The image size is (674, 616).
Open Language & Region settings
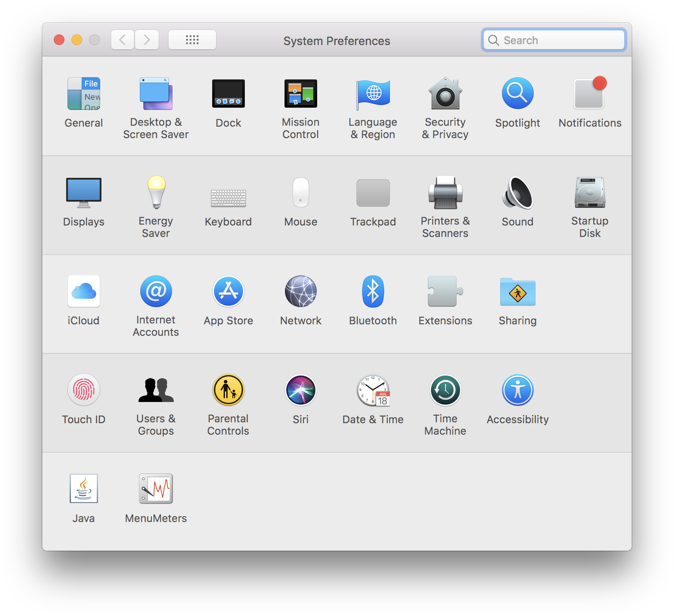click(x=373, y=94)
